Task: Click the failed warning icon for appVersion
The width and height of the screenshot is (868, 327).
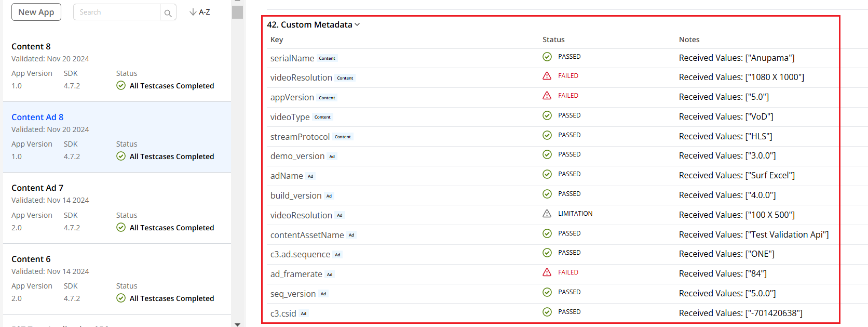Action: (x=547, y=96)
